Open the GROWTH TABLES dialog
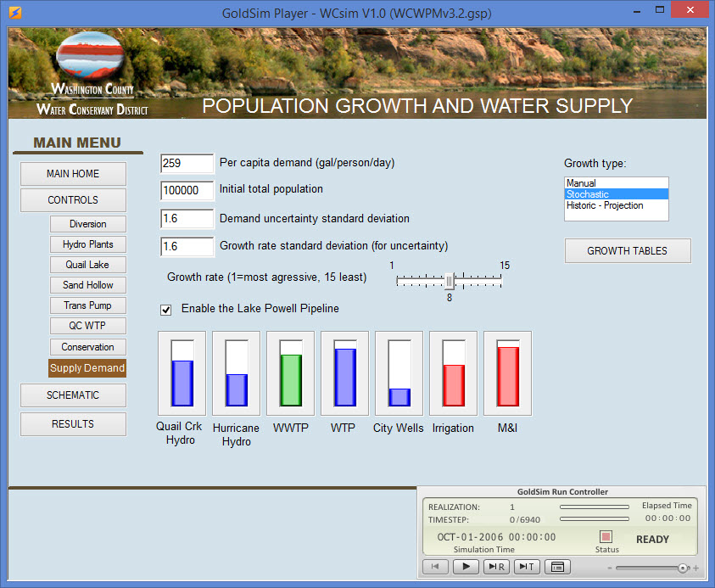715x588 pixels. [x=628, y=250]
